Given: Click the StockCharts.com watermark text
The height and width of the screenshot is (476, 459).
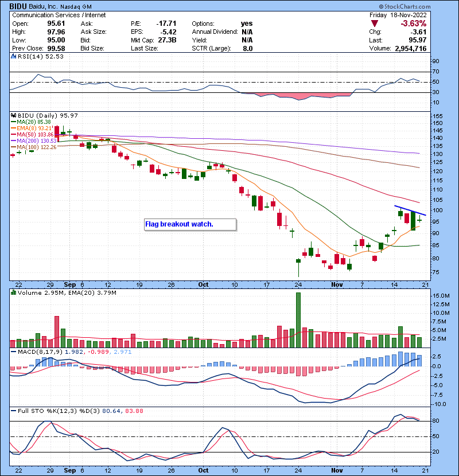Looking at the screenshot, I should (x=404, y=6).
